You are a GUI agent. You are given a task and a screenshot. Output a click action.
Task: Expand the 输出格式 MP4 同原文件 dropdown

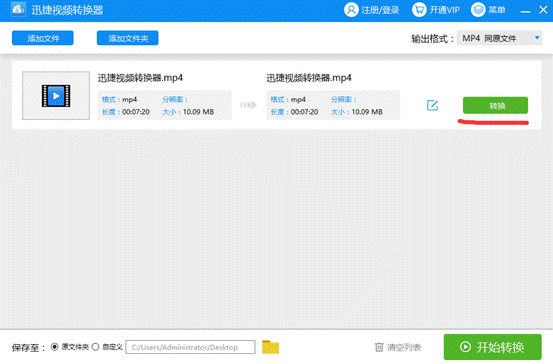(x=499, y=38)
